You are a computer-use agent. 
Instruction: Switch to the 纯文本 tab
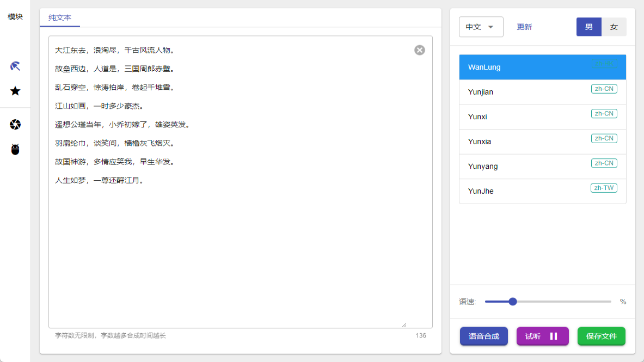(60, 18)
